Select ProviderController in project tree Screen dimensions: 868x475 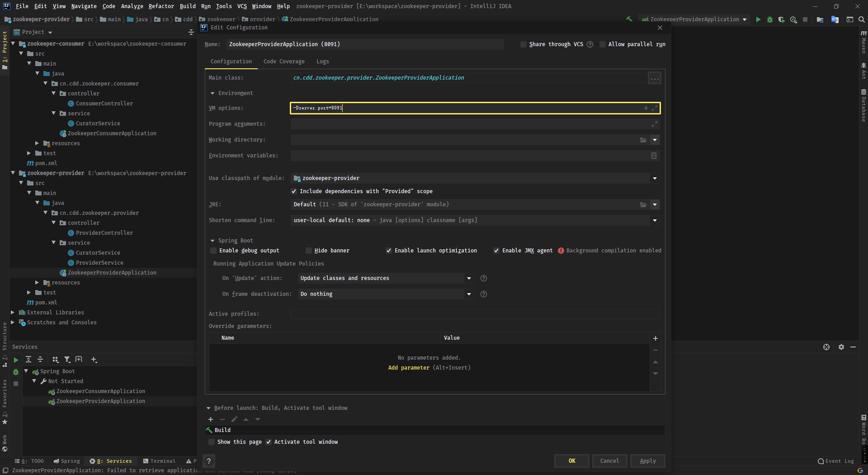(104, 233)
